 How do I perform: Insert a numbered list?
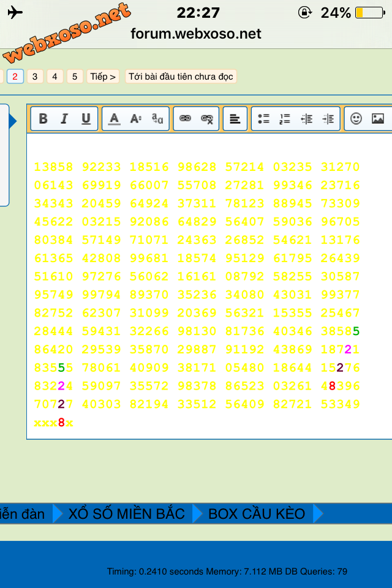tap(285, 119)
